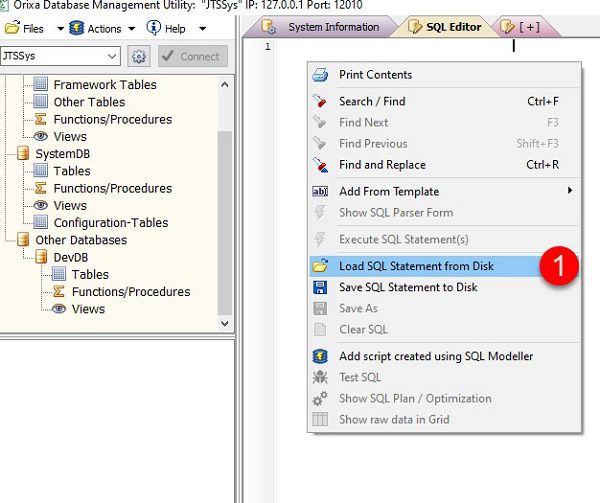
Task: Click the Find and Replace icon
Action: (320, 165)
